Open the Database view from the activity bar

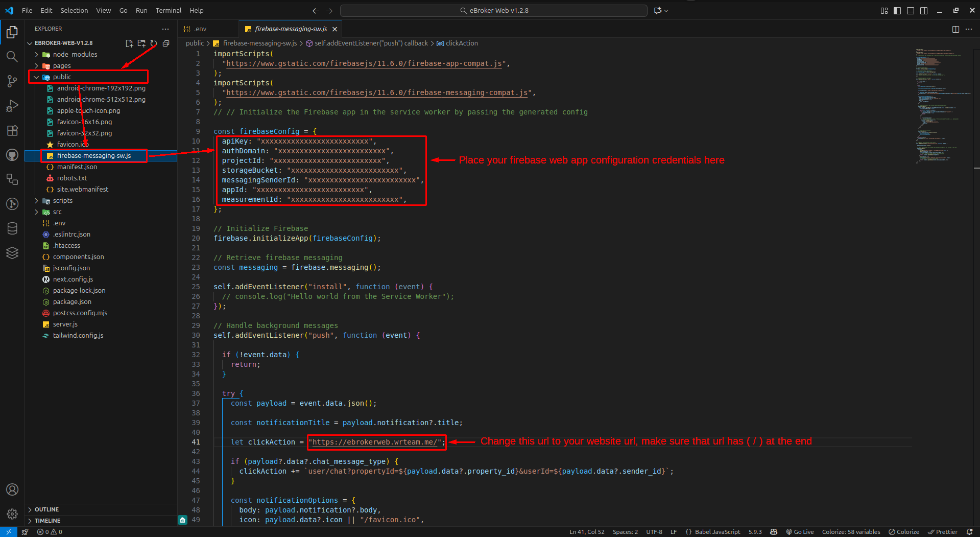(x=12, y=228)
